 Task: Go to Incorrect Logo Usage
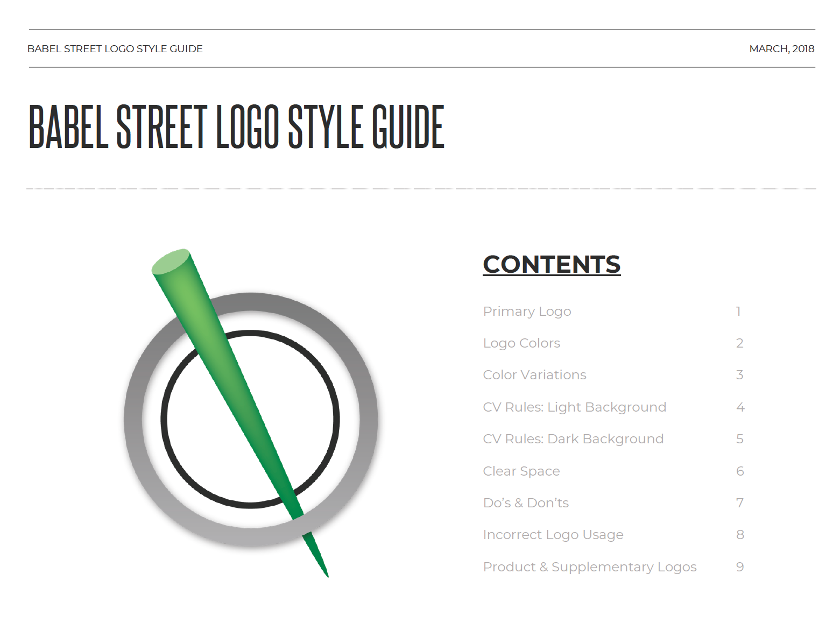(553, 535)
